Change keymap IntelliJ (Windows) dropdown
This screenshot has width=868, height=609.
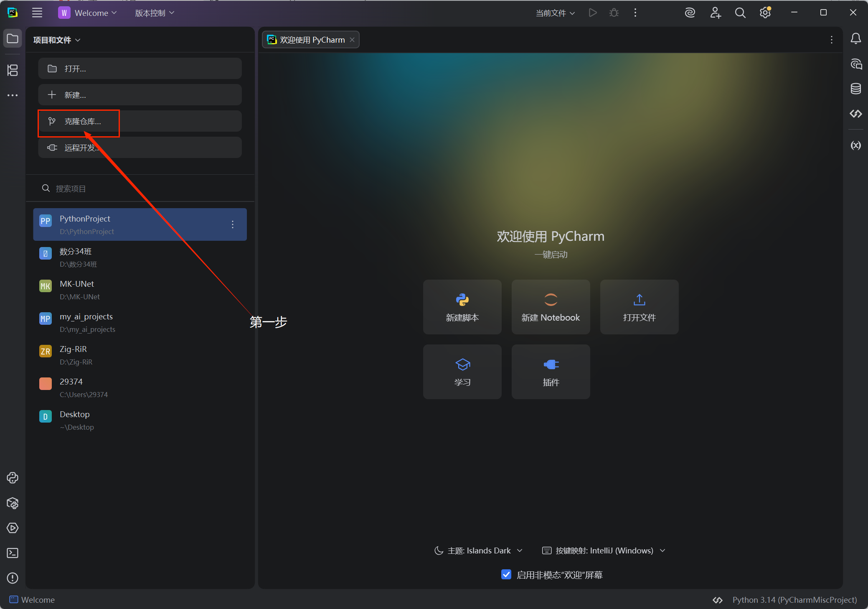tap(604, 550)
